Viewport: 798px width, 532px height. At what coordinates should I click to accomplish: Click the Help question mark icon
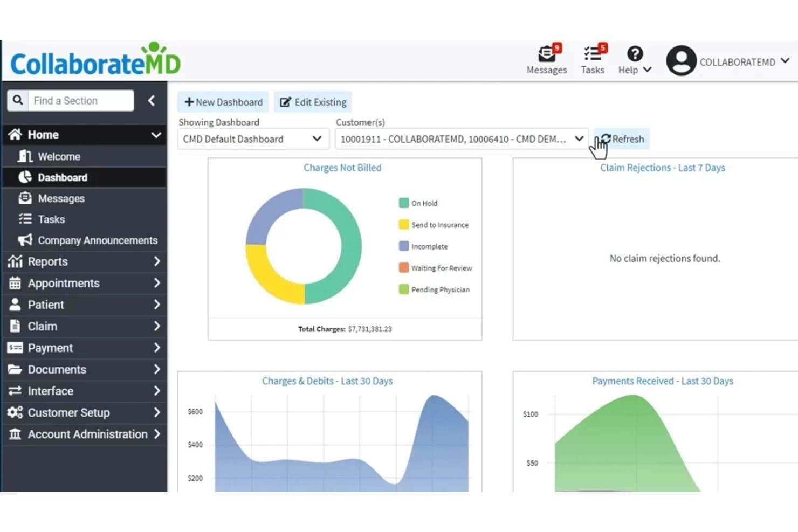pos(635,53)
